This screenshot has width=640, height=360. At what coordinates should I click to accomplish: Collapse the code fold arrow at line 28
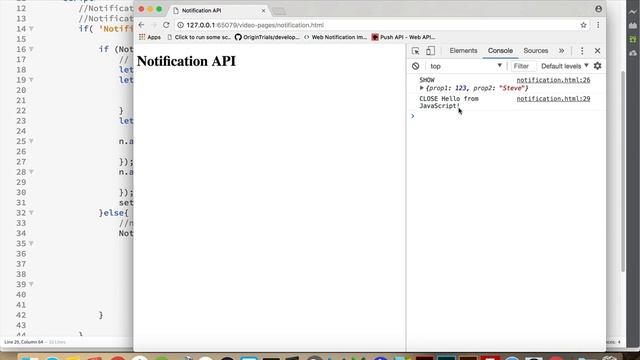pos(31,172)
